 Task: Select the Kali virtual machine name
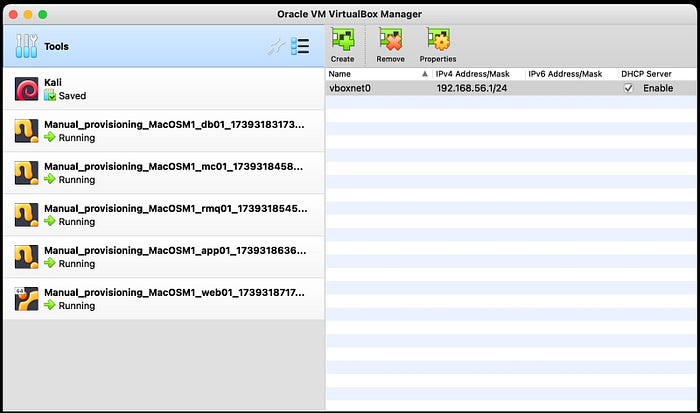pyautogui.click(x=53, y=82)
